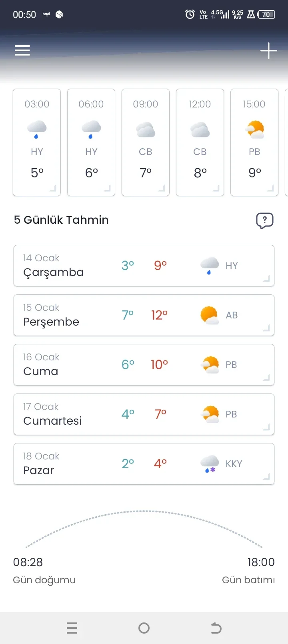Expand the 09:00 hourly card corner
This screenshot has width=288, height=644.
(162, 189)
